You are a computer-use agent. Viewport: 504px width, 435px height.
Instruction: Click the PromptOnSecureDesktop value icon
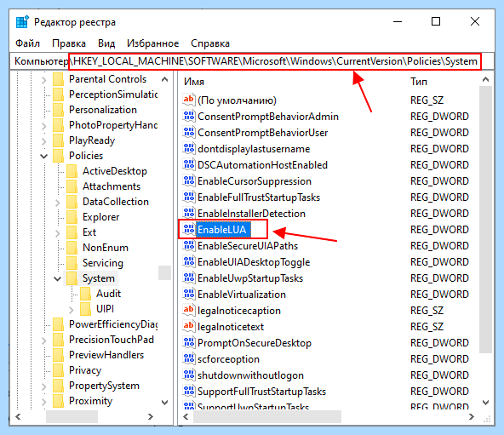[x=189, y=343]
